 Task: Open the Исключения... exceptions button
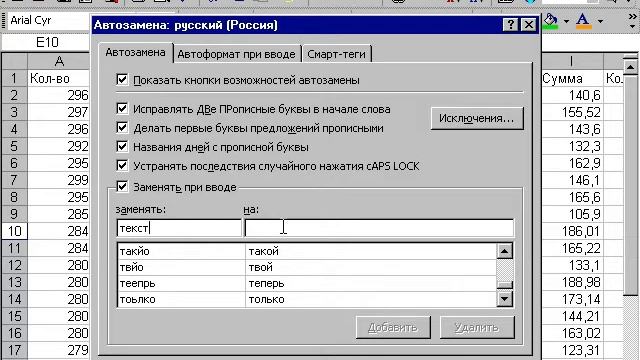pyautogui.click(x=477, y=118)
